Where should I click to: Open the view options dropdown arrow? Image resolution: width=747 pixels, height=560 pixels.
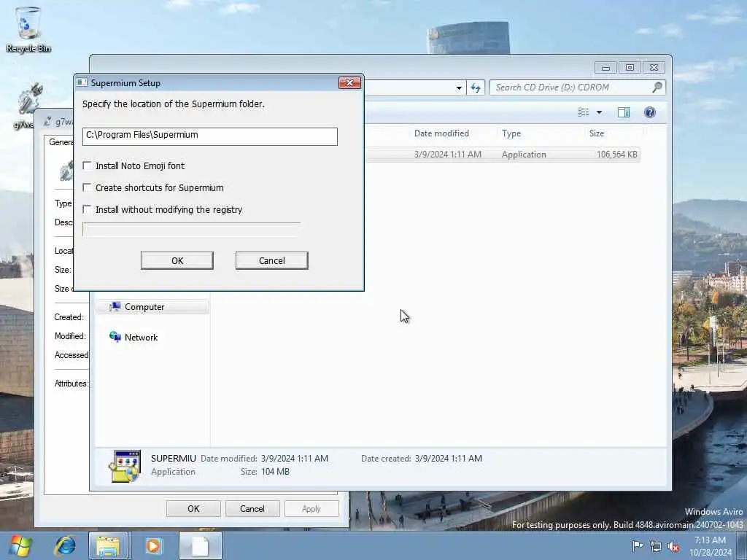[x=600, y=112]
